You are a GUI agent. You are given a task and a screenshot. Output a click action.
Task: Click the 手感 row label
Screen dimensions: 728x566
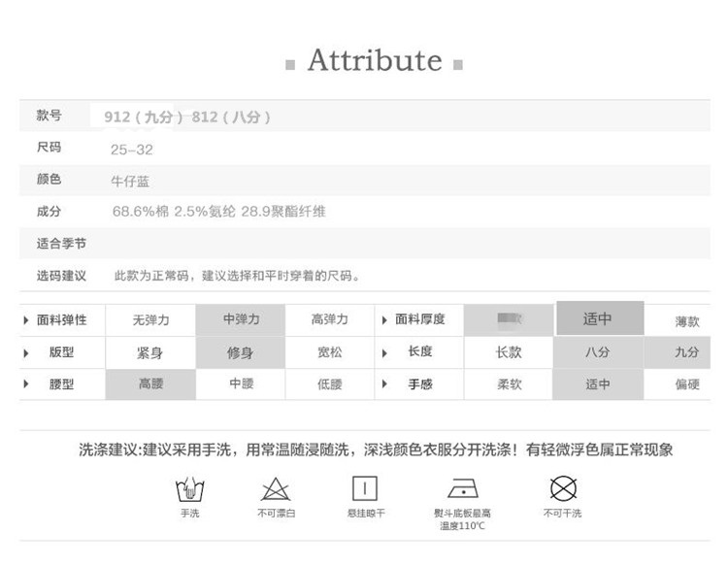[420, 384]
